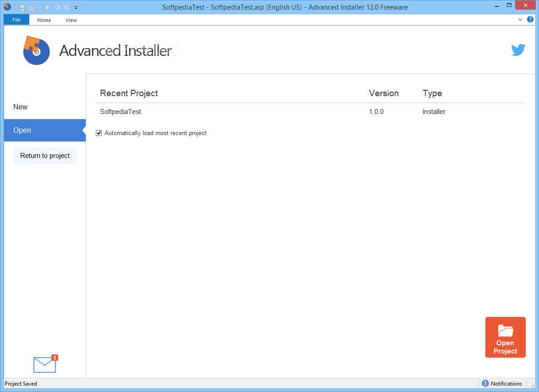Click the Run project play icon
Screen dimensions: 539x392
pyautogui.click(x=47, y=7)
